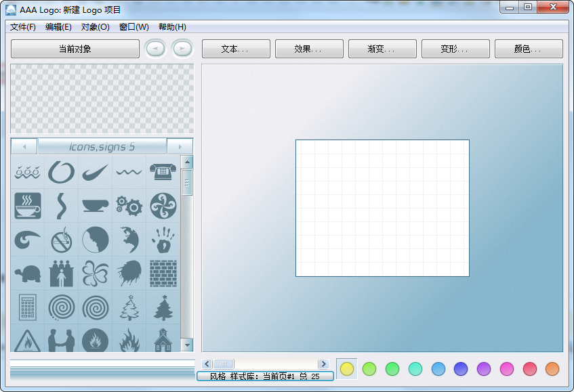Screen dimensions: 574x392
Task: Click the turtle icon
Action: [28, 274]
